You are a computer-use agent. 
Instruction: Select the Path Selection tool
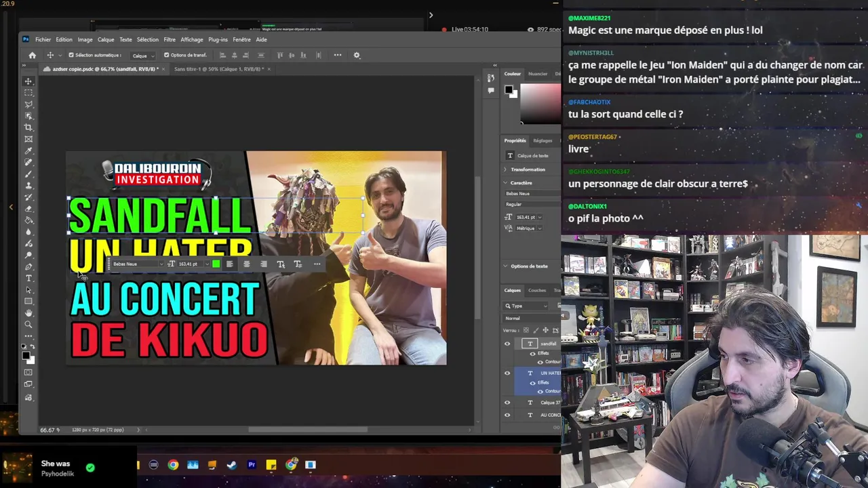point(28,289)
